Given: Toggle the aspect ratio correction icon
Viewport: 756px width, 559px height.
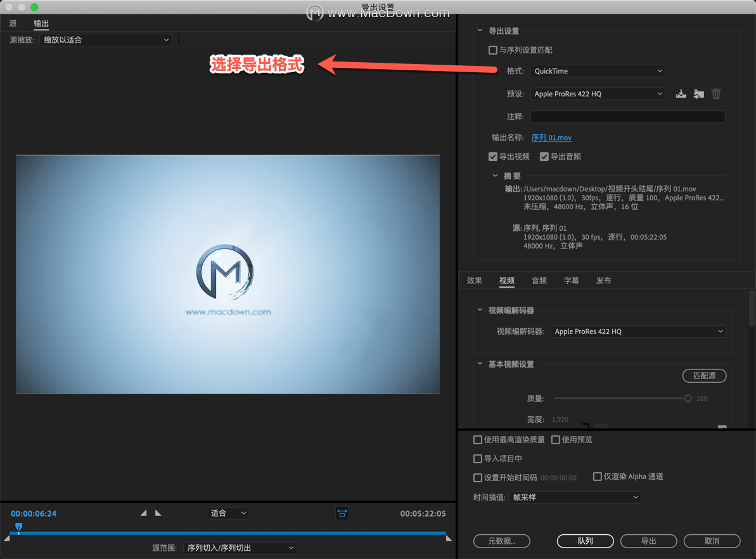Looking at the screenshot, I should click(x=342, y=513).
